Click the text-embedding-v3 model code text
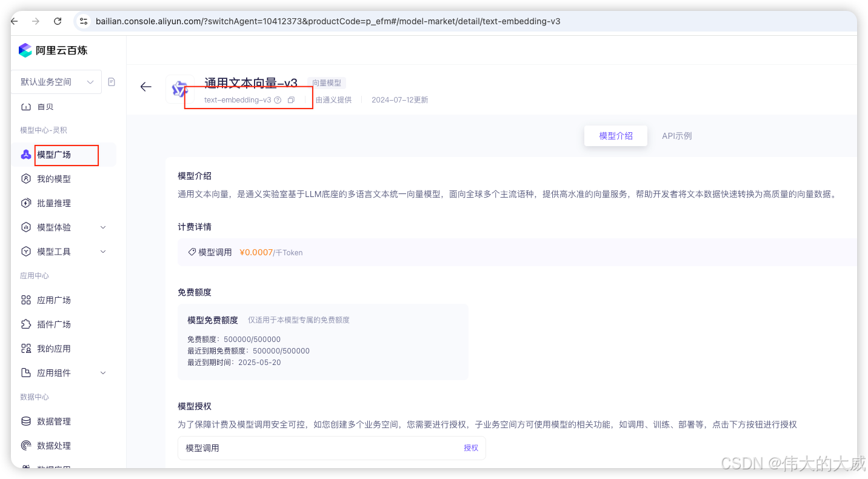This screenshot has height=479, width=868. [238, 100]
